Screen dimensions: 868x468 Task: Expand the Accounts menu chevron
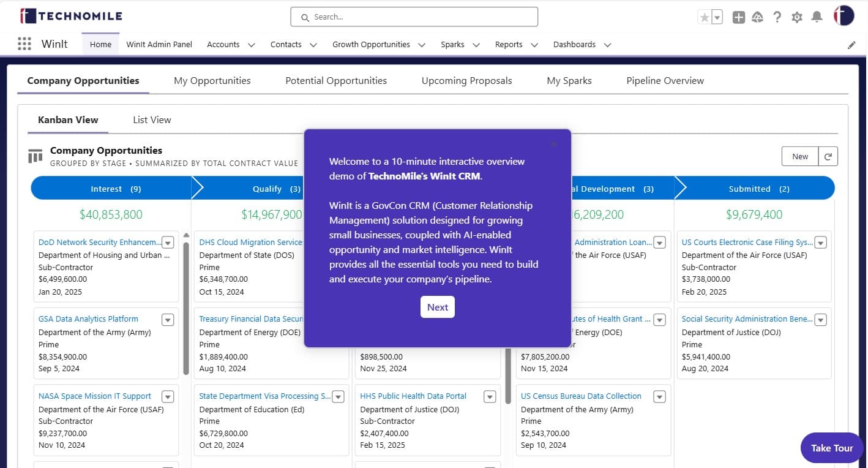pos(251,45)
